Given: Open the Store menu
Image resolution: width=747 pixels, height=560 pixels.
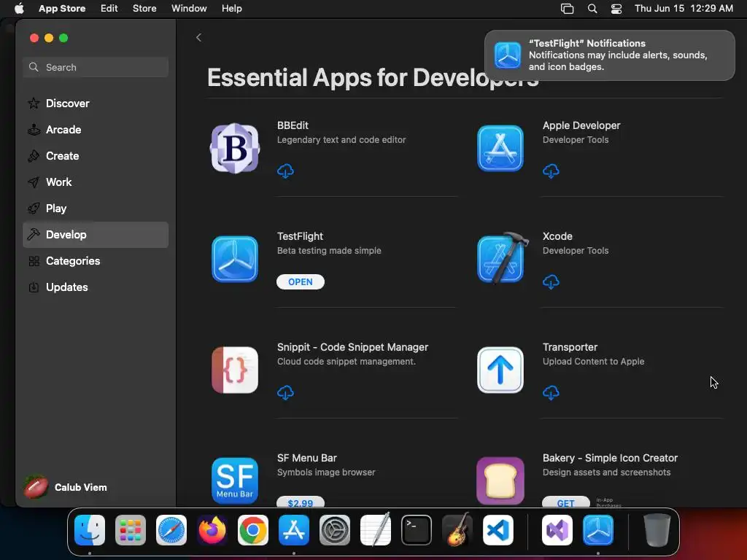Looking at the screenshot, I should [144, 8].
